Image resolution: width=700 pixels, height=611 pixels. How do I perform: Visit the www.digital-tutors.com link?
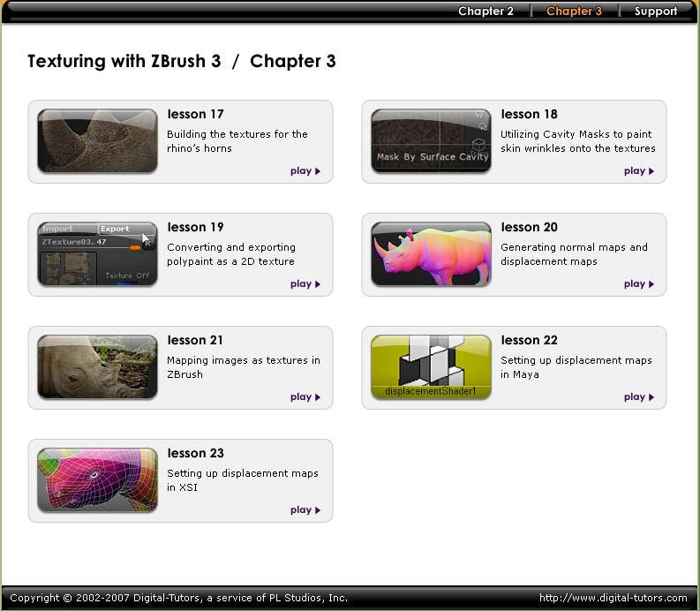pos(613,598)
